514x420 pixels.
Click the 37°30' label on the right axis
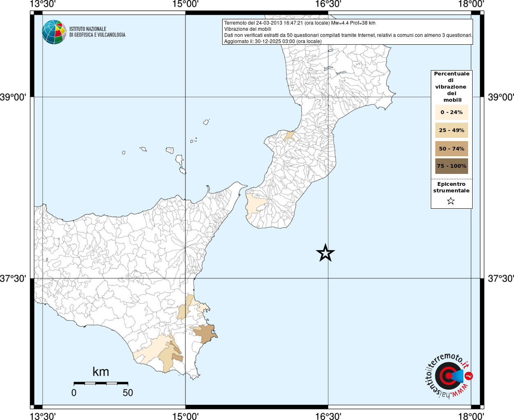[x=500, y=279]
